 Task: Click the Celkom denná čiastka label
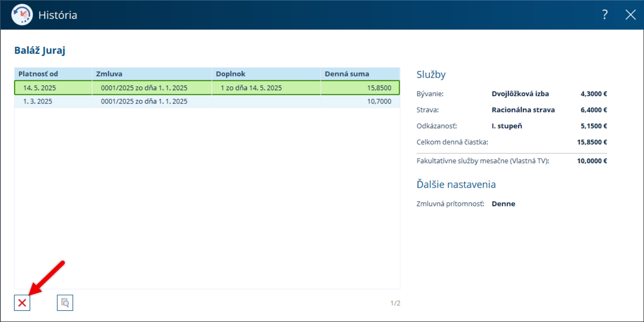[x=453, y=142]
